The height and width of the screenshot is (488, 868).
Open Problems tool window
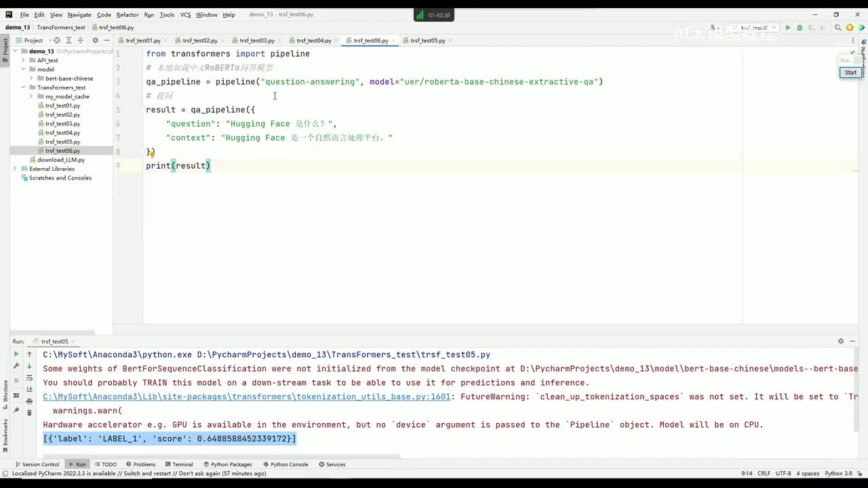pos(140,464)
